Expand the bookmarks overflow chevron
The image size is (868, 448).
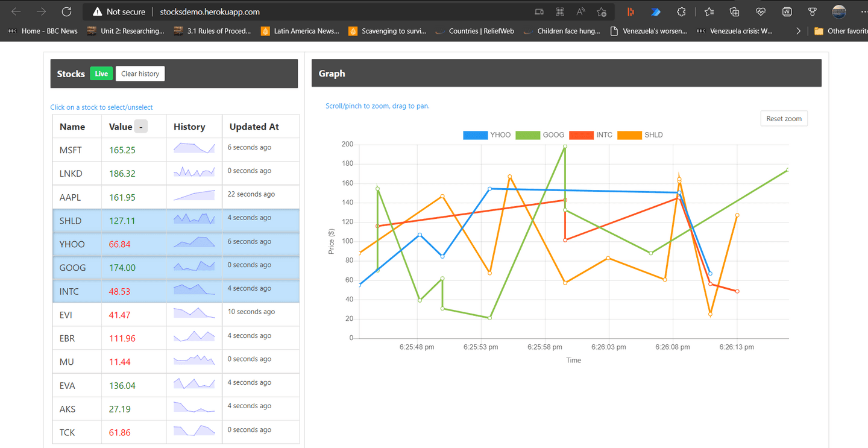(798, 31)
